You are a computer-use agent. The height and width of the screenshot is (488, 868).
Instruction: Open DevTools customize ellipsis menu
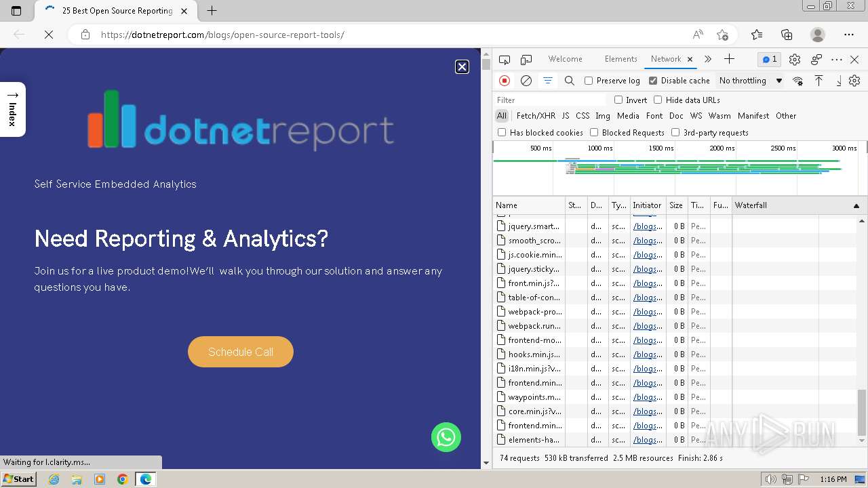[837, 60]
